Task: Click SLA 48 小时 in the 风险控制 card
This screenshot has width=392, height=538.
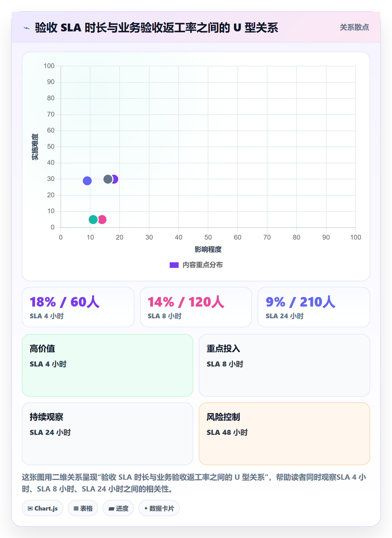Action: tap(227, 432)
